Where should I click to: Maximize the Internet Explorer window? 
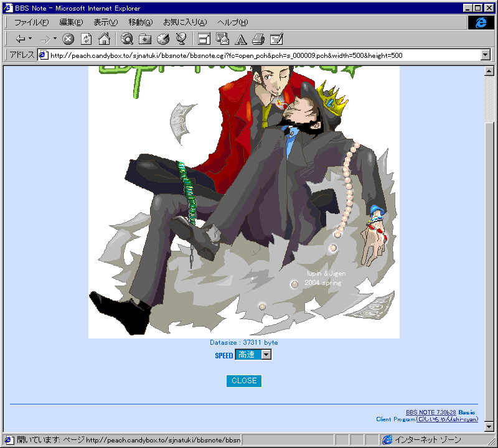click(x=477, y=8)
